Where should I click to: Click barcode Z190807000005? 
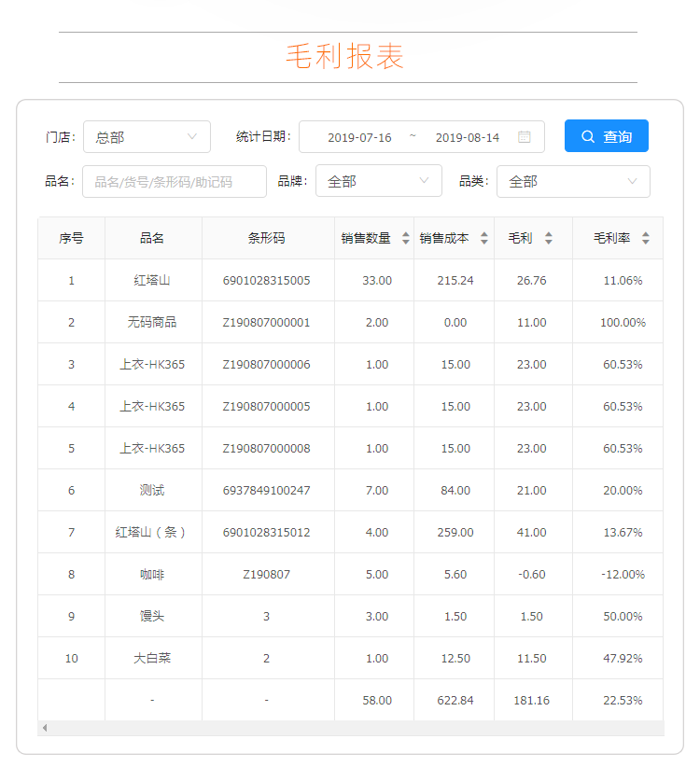[267, 407]
